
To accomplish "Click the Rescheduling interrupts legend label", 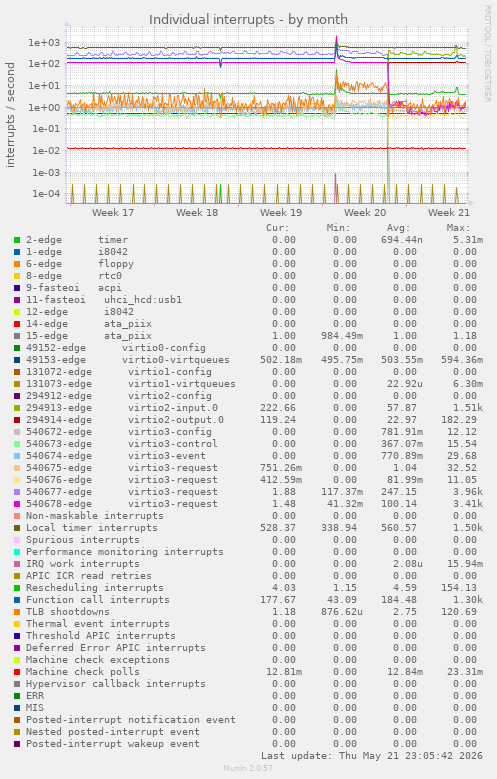I will pos(95,588).
